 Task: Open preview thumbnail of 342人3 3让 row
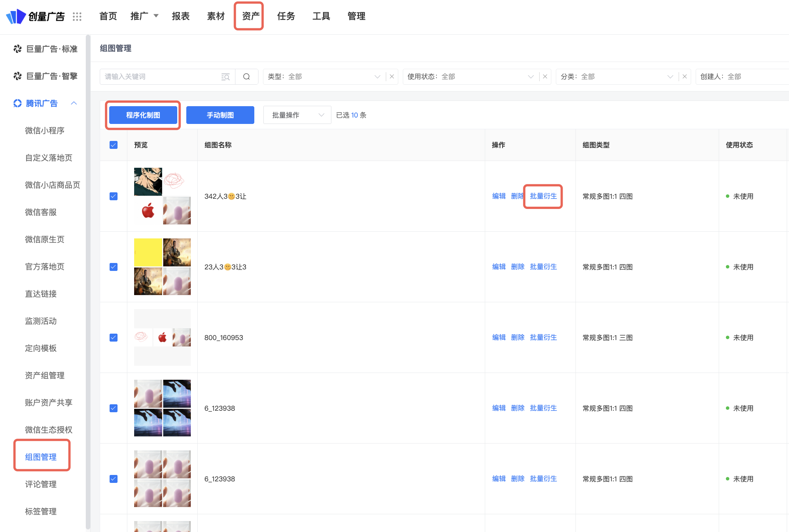click(162, 196)
